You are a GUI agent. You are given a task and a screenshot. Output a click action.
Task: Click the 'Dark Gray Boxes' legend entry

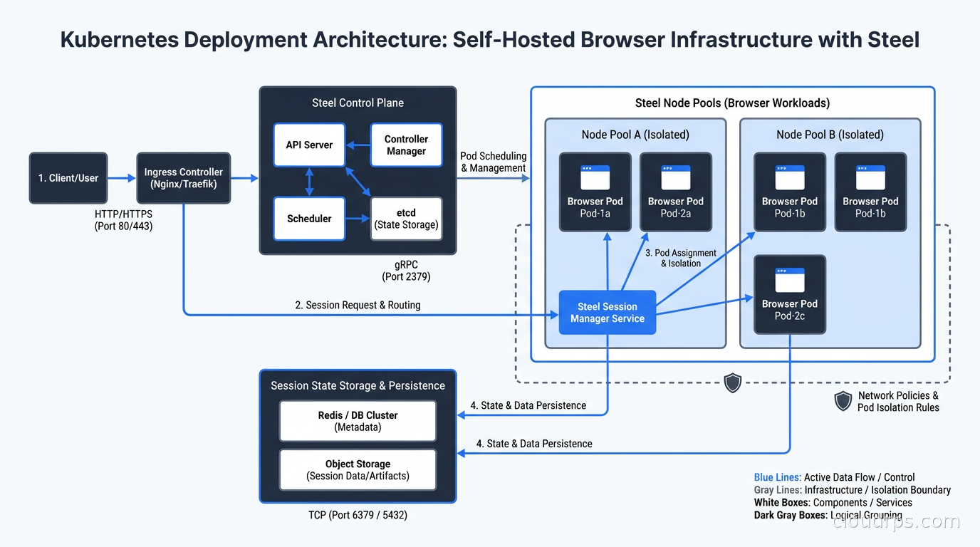tap(828, 515)
